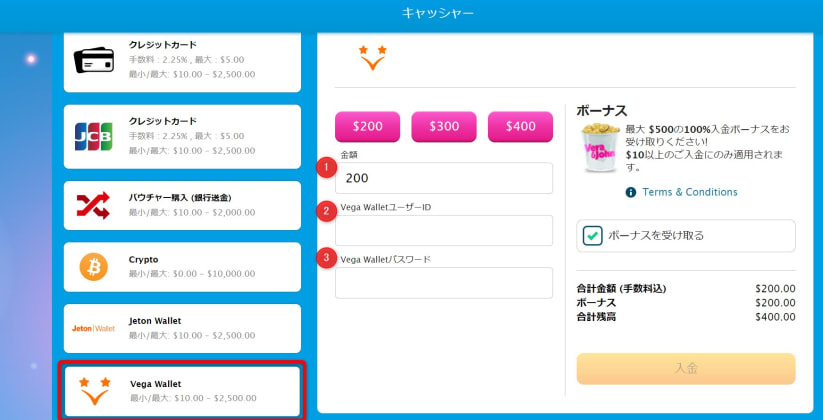The height and width of the screenshot is (420, 823).
Task: Select the Vega Wallet payment method label
Action: [x=155, y=384]
